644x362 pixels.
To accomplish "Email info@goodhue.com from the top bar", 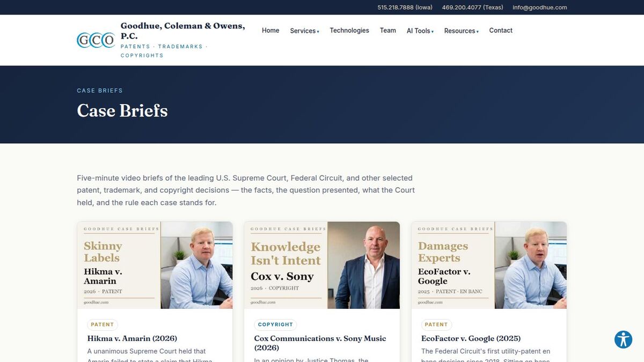I will click(x=539, y=8).
